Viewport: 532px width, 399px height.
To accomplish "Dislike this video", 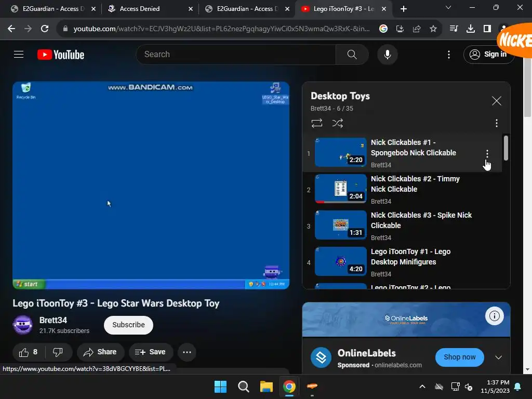I will coord(58,352).
